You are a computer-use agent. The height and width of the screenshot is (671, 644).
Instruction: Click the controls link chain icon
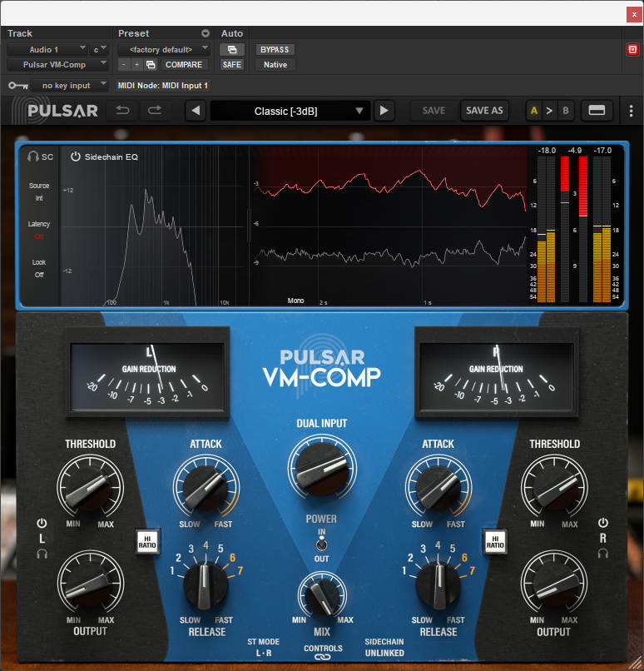coord(323,658)
